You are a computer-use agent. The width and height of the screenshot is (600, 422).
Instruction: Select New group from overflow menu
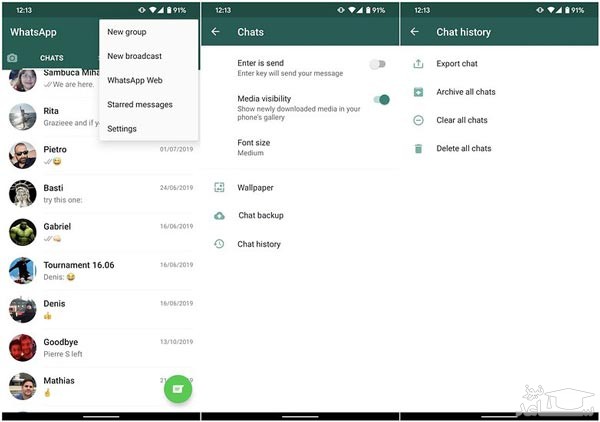[x=127, y=32]
